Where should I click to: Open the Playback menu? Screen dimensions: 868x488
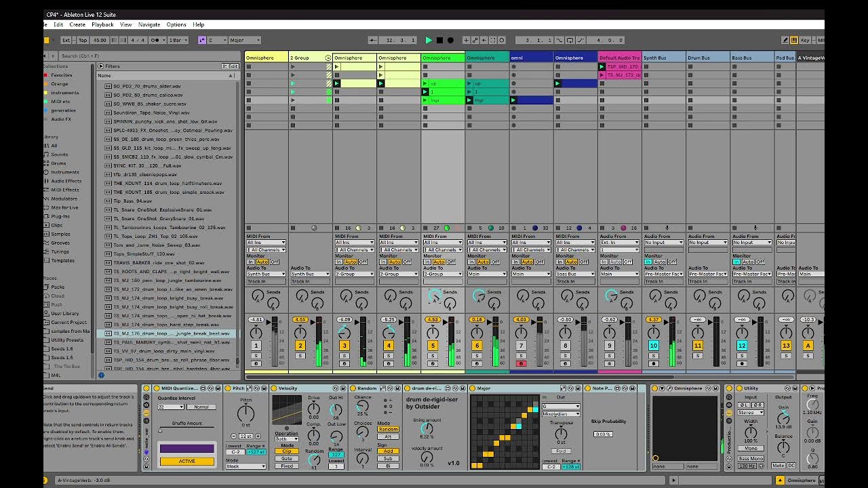point(102,24)
